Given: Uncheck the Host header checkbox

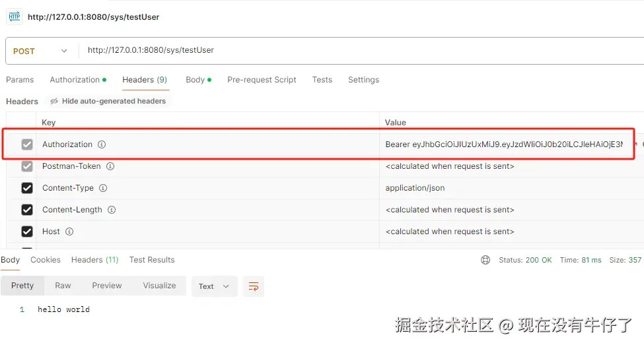Looking at the screenshot, I should point(27,232).
